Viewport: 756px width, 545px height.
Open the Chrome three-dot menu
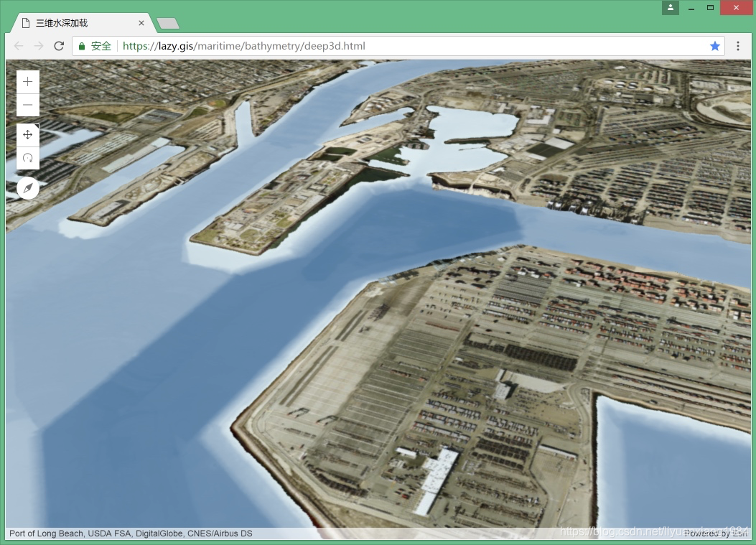(x=737, y=46)
